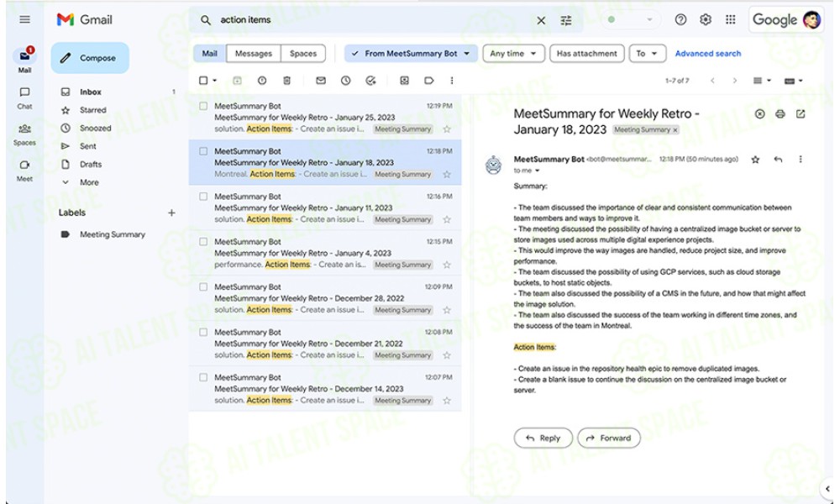Click the Mail icon in left rail
The image size is (840, 504).
(24, 55)
